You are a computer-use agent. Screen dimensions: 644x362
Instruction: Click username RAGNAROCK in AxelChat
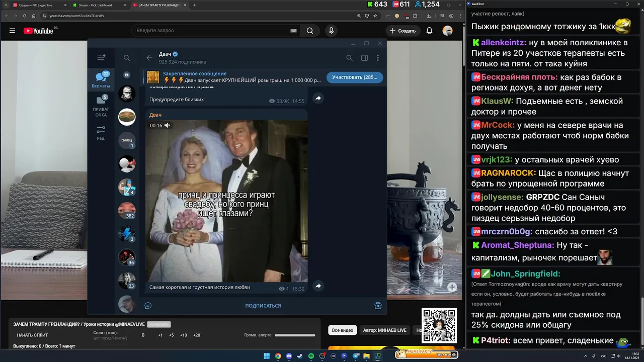tap(508, 173)
